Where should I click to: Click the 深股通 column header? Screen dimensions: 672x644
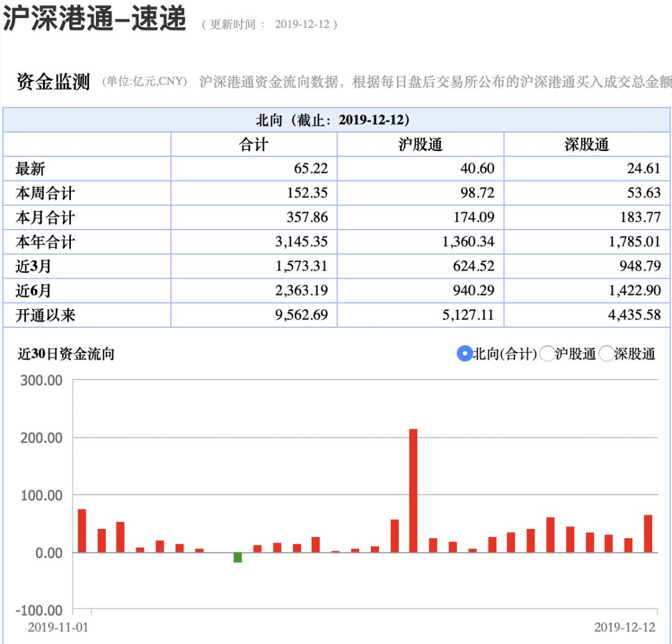coord(587,144)
